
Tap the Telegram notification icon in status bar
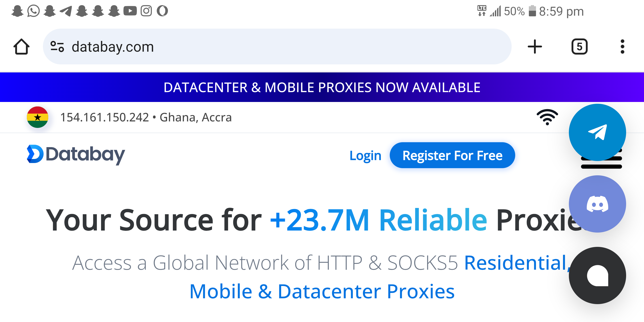(66, 11)
